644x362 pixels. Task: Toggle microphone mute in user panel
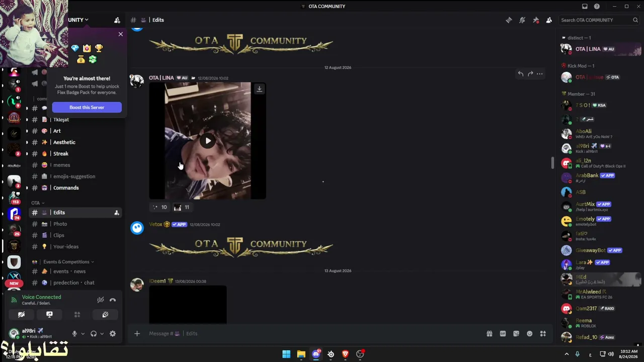click(74, 333)
